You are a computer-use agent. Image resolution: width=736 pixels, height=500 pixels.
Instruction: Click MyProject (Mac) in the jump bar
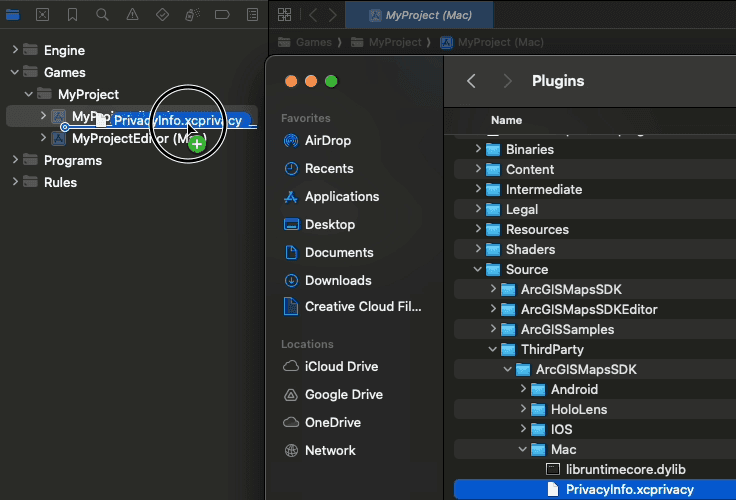click(492, 42)
